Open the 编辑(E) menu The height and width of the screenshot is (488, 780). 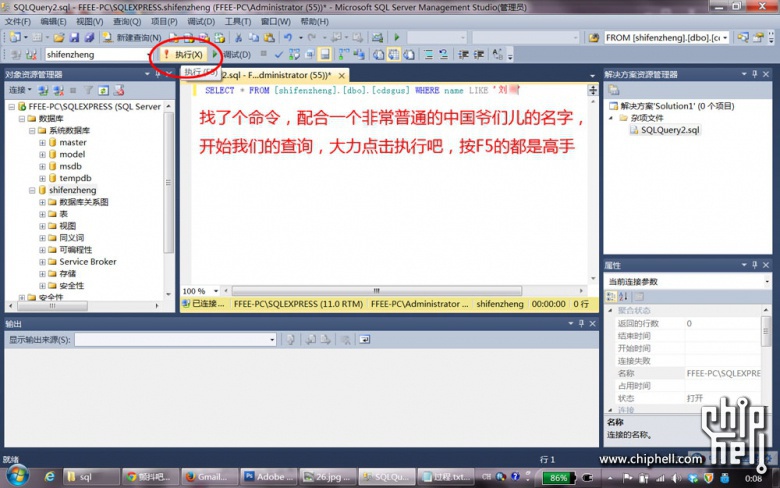point(53,21)
